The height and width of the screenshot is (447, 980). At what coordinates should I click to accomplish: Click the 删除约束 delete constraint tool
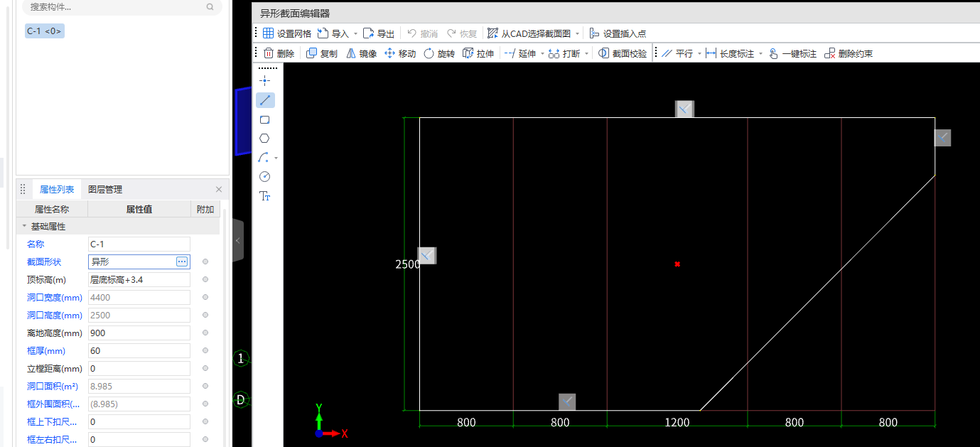pos(849,53)
